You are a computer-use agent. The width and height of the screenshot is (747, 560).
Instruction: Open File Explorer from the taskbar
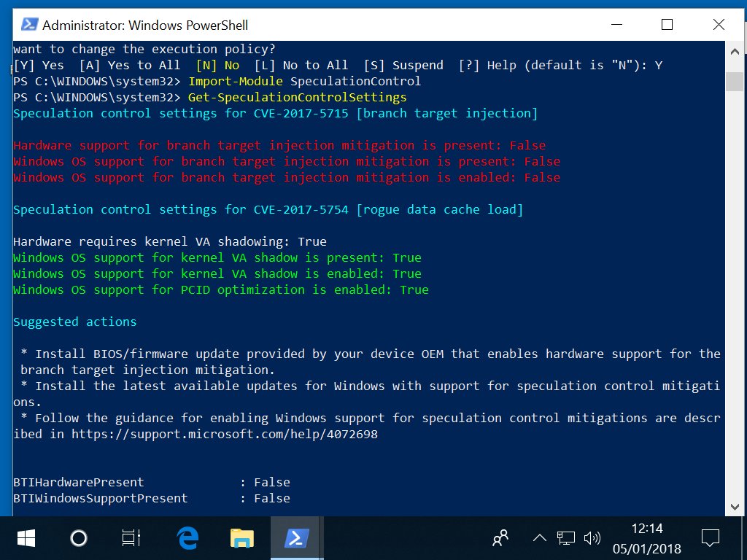(x=242, y=538)
